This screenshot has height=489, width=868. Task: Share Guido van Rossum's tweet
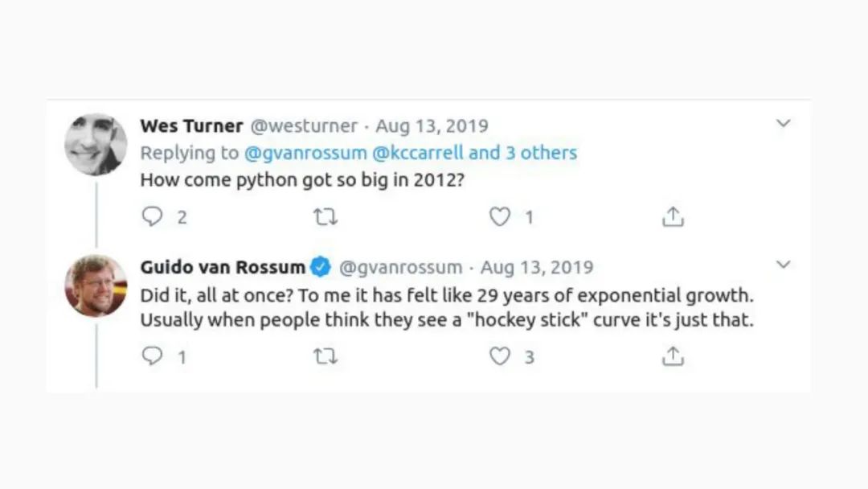pyautogui.click(x=672, y=356)
